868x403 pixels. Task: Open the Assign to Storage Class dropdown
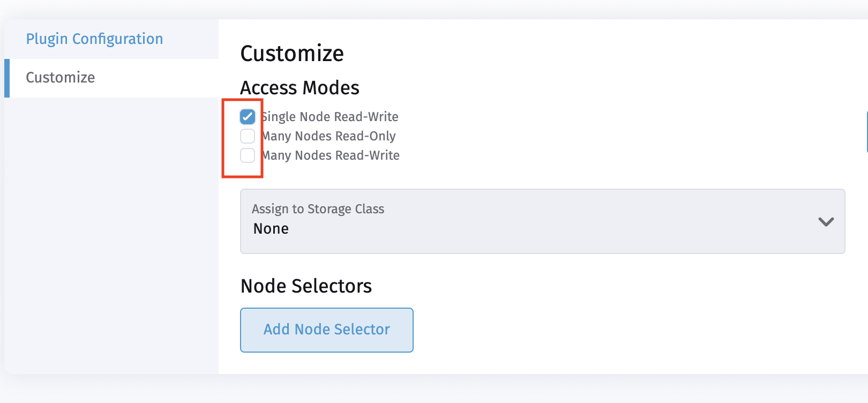(x=543, y=221)
